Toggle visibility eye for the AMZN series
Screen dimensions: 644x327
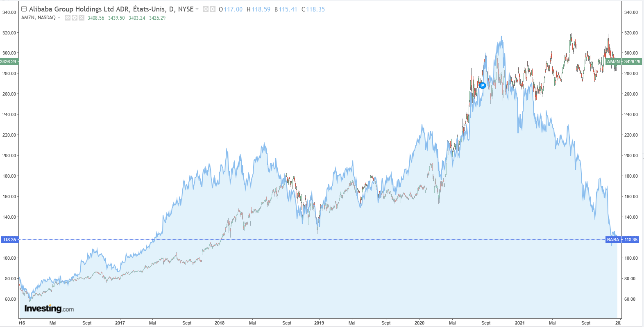[68, 18]
